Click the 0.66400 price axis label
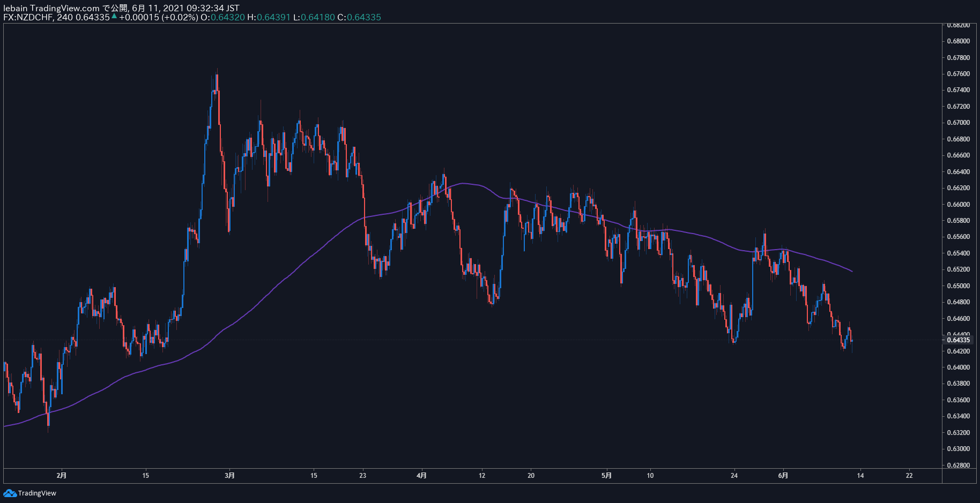 (958, 172)
